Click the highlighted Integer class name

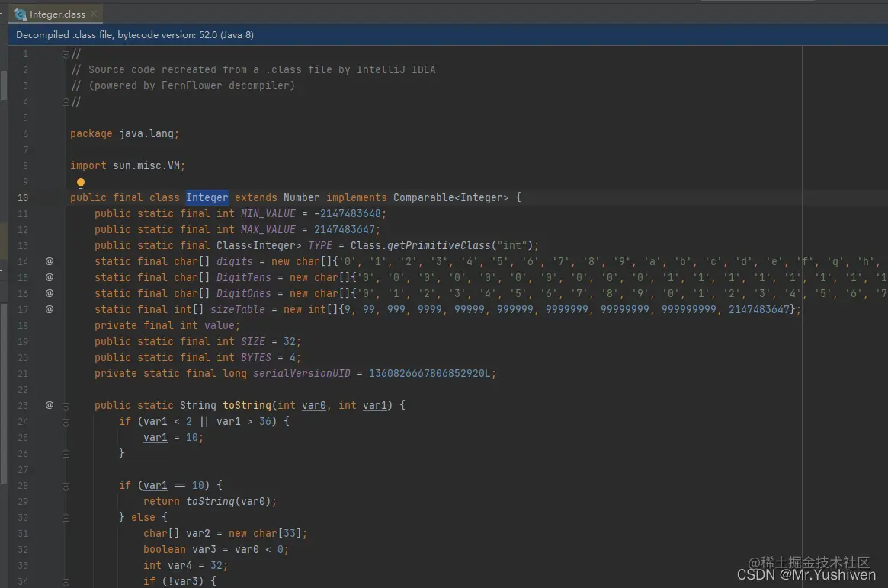tap(207, 197)
